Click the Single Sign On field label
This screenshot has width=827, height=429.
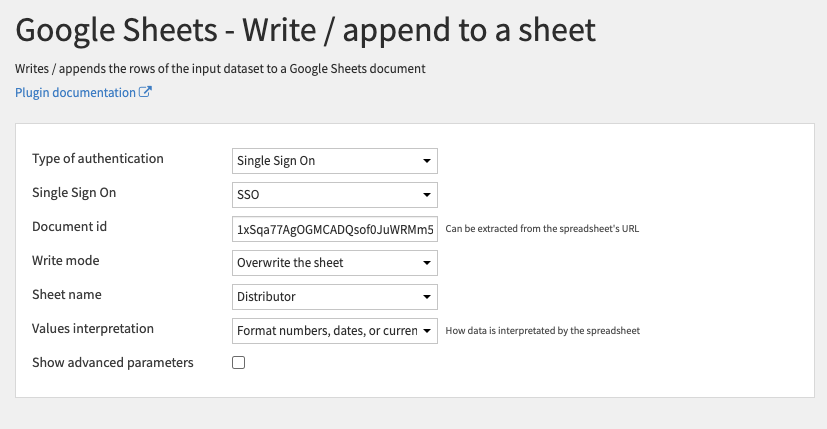point(74,193)
